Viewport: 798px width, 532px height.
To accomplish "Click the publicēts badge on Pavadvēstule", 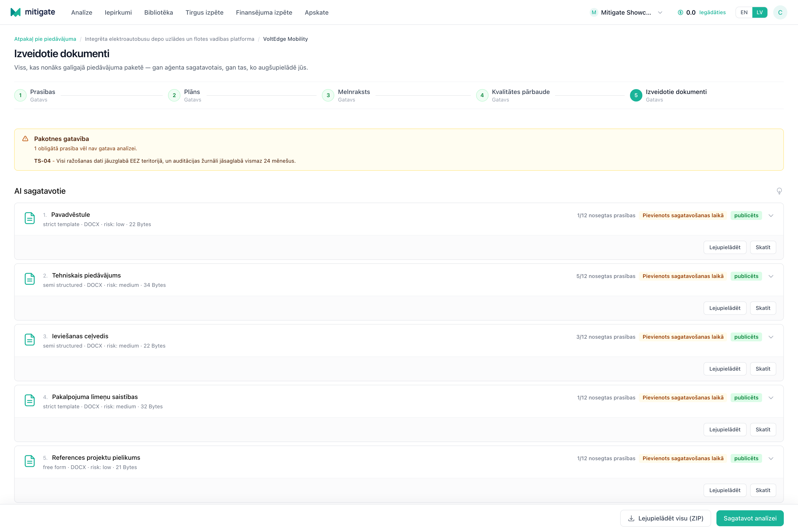I will click(x=746, y=215).
